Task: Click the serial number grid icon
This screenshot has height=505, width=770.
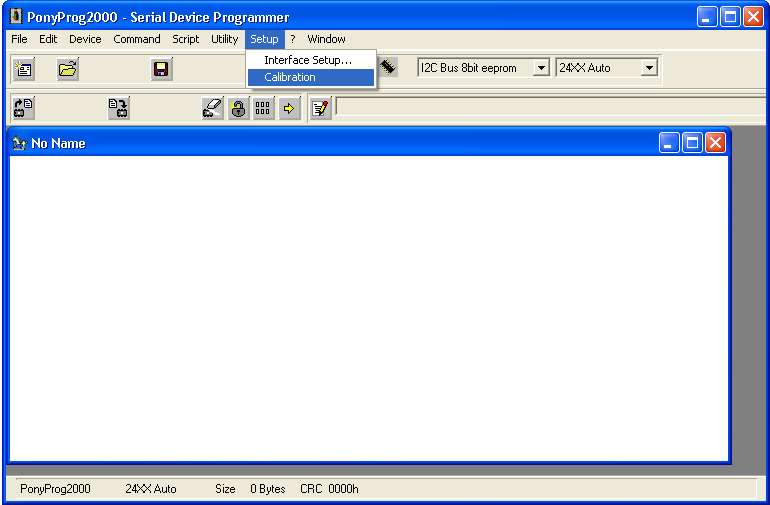Action: click(263, 108)
